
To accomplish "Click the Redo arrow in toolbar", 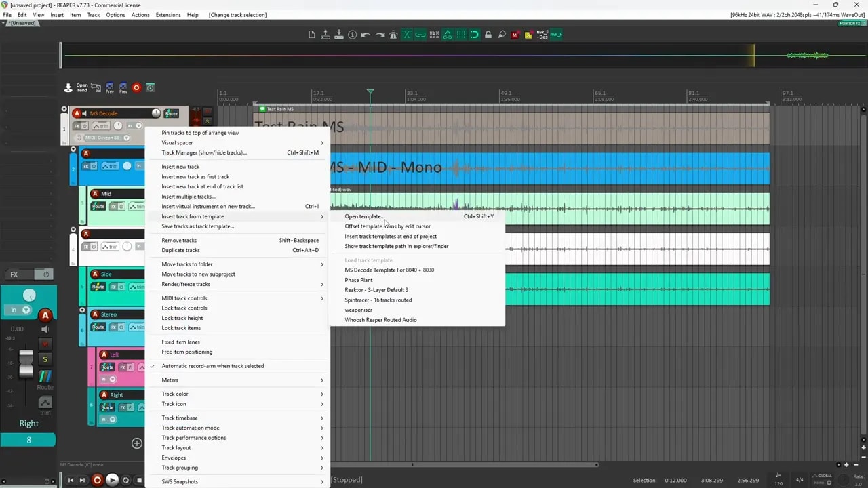I will pyautogui.click(x=380, y=35).
